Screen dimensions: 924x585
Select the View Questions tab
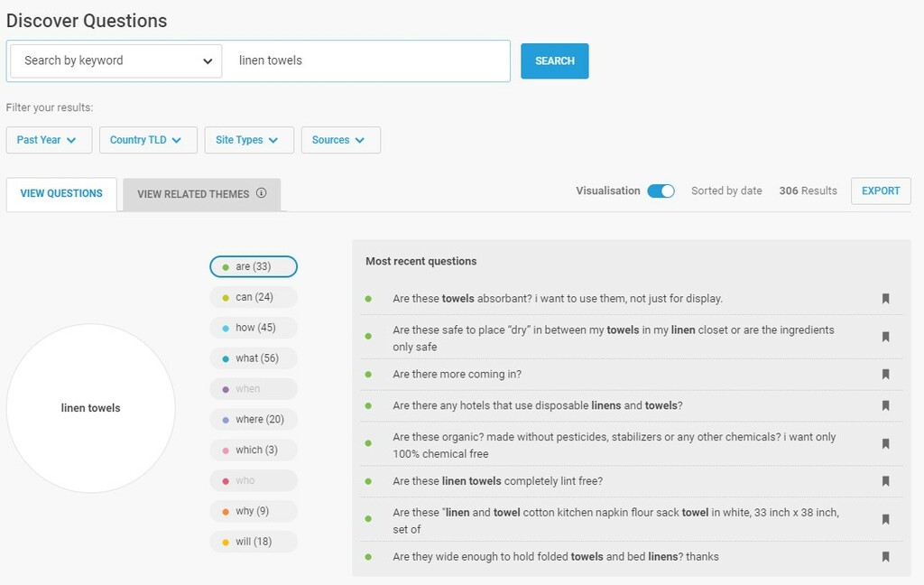pos(61,194)
